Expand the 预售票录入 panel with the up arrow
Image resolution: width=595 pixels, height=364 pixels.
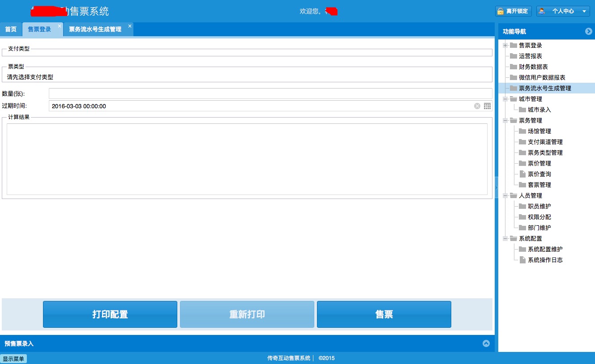[486, 343]
